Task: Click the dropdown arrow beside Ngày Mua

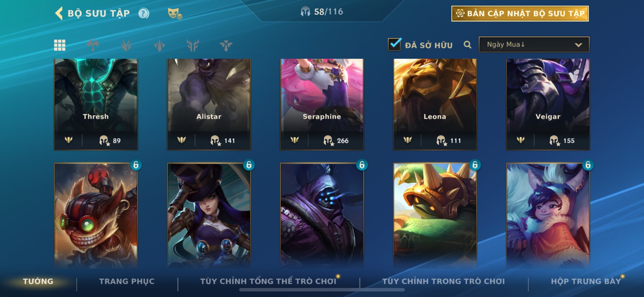Action: coord(578,45)
